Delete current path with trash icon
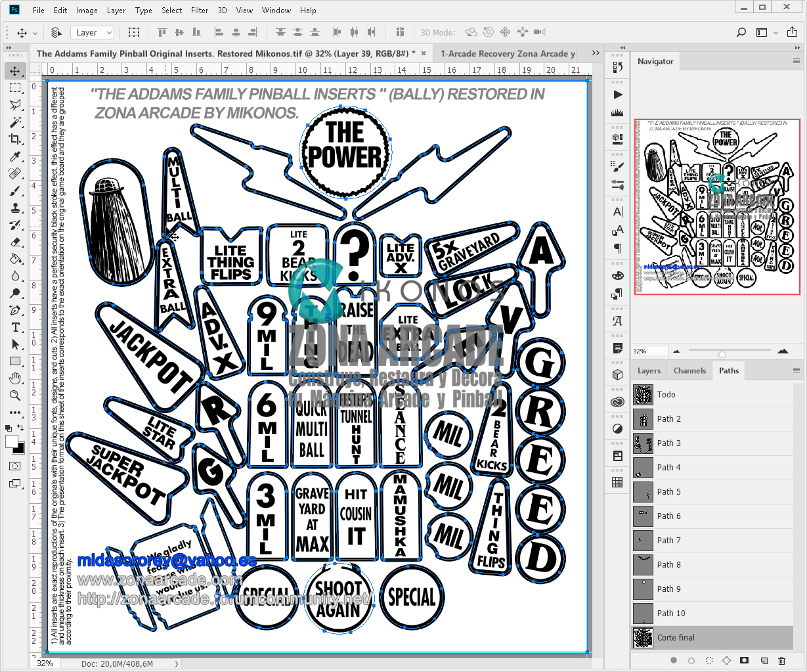807x672 pixels. click(781, 660)
